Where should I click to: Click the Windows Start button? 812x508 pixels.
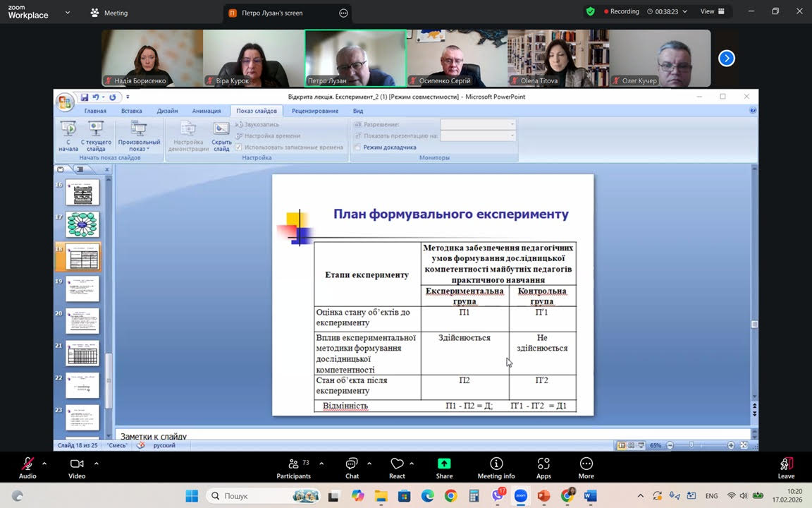tap(192, 496)
